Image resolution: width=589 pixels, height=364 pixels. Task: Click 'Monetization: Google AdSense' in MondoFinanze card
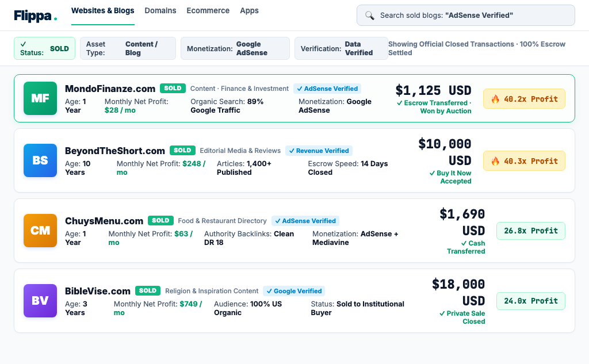coord(335,106)
